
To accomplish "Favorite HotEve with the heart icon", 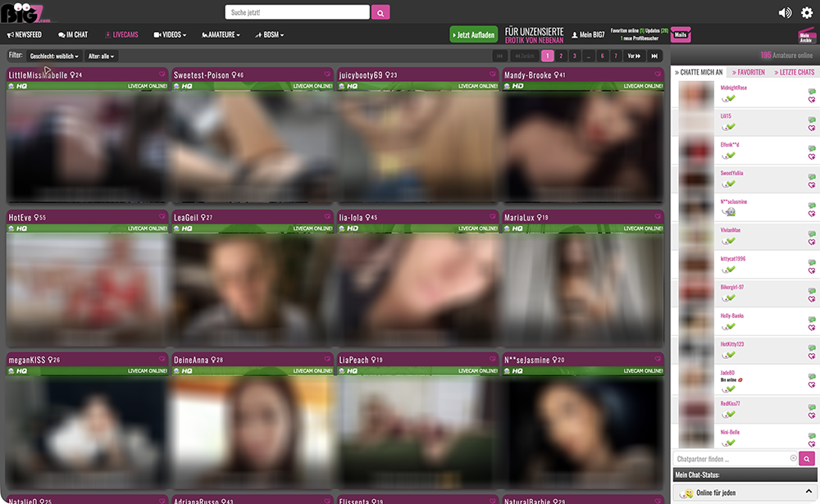I will pyautogui.click(x=162, y=216).
